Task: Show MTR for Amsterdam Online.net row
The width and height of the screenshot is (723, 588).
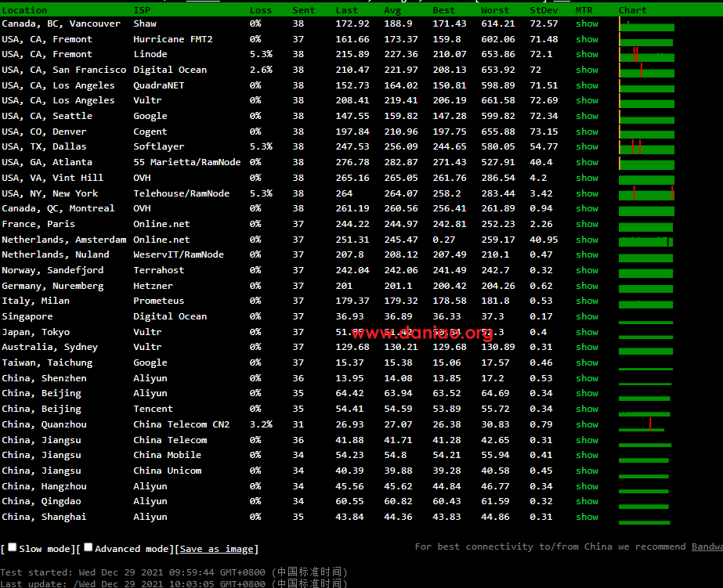Action: tap(587, 239)
